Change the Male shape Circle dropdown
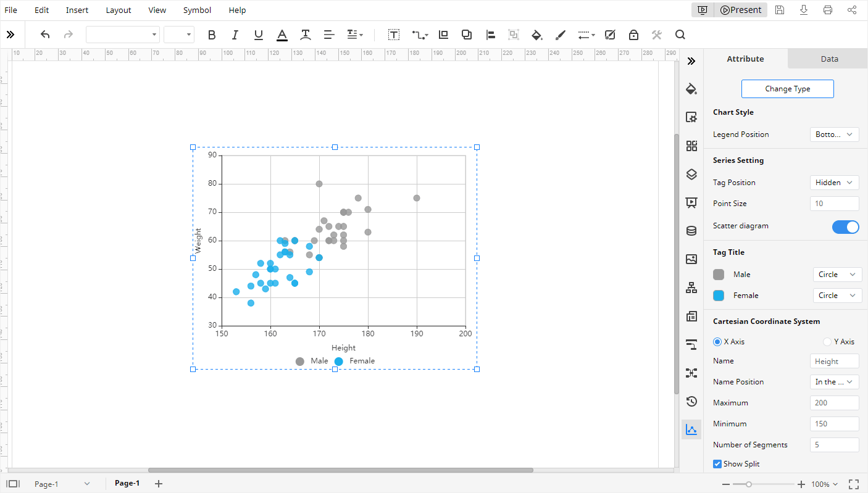The image size is (868, 493). (837, 274)
